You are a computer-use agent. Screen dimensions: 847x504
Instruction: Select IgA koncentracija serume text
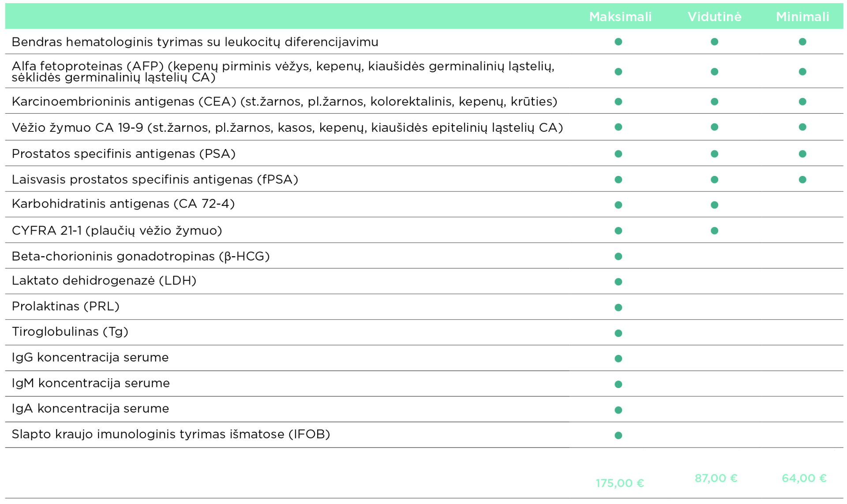(90, 408)
